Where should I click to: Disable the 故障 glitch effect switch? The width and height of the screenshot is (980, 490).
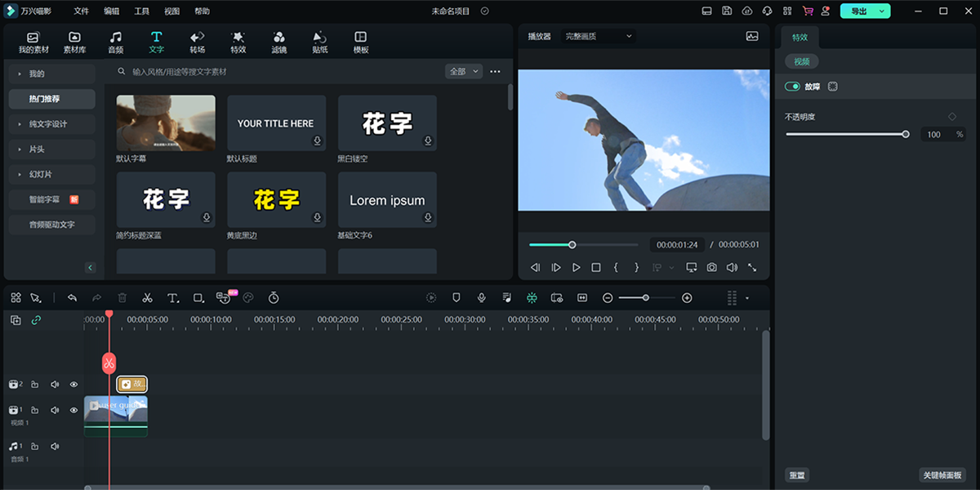coord(792,86)
